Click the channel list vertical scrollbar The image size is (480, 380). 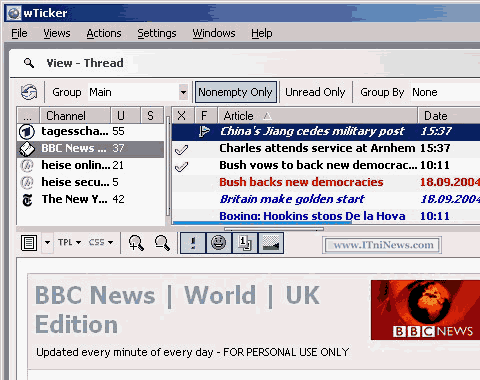click(168, 167)
